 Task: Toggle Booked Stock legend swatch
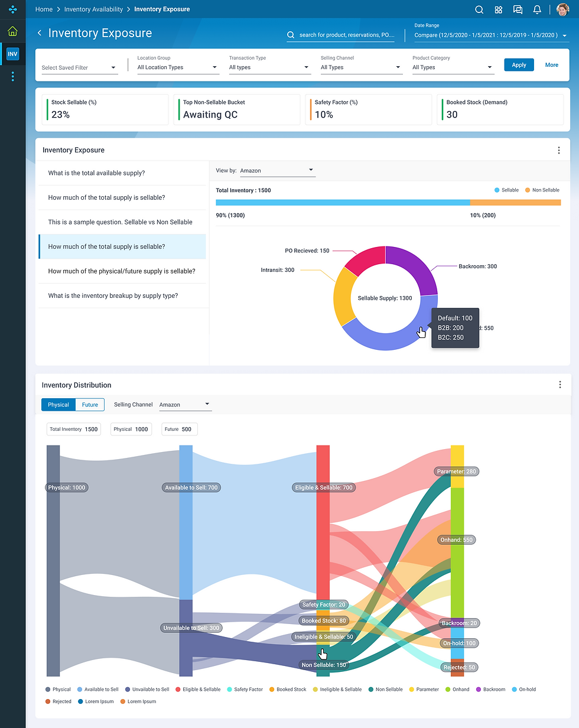click(272, 690)
